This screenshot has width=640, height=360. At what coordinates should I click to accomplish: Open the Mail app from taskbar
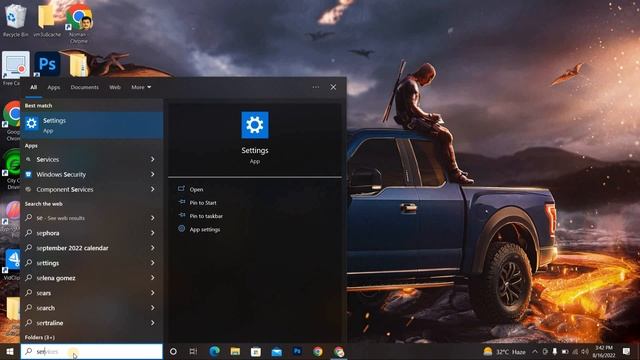click(277, 351)
